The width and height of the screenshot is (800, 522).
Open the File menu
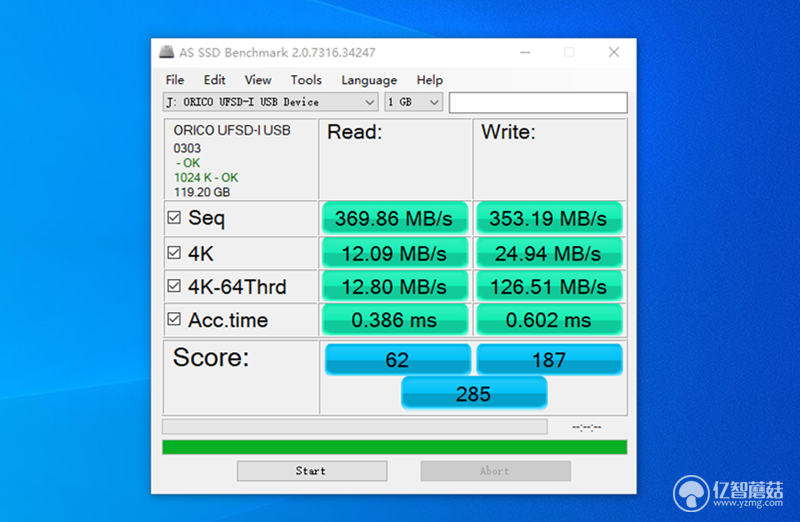[174, 80]
